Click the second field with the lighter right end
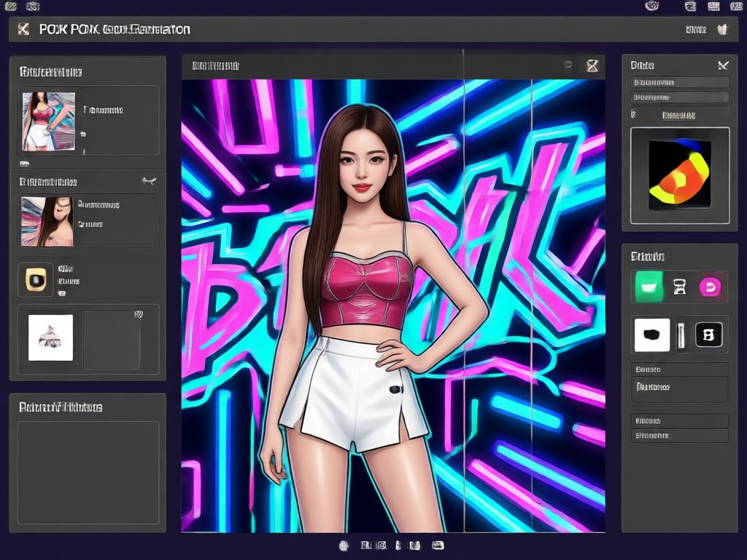Screen dimensions: 747x560 click(x=680, y=97)
